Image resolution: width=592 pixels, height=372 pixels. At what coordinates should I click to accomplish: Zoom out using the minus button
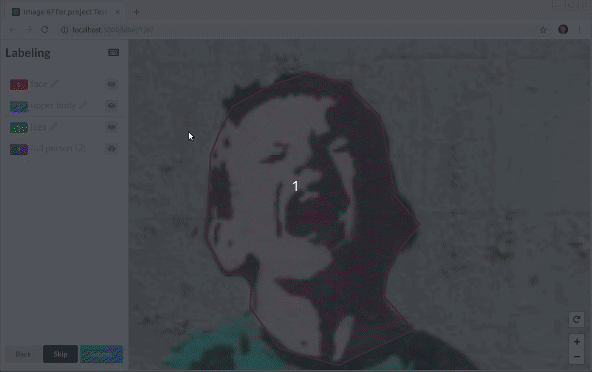(x=577, y=357)
